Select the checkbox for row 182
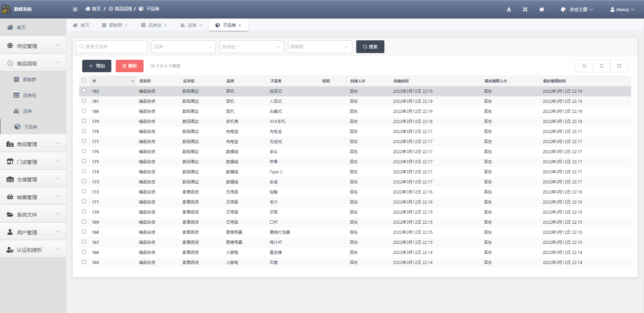This screenshot has height=313, width=644. [x=84, y=91]
